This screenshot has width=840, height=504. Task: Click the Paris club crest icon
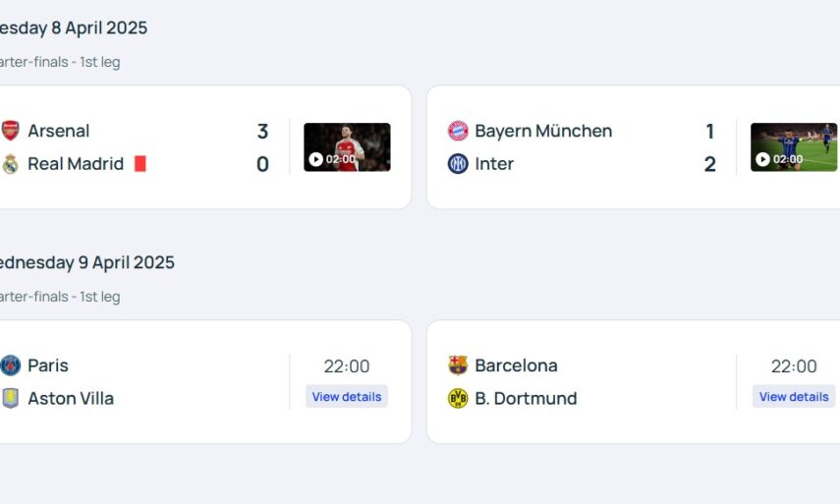pyautogui.click(x=10, y=365)
